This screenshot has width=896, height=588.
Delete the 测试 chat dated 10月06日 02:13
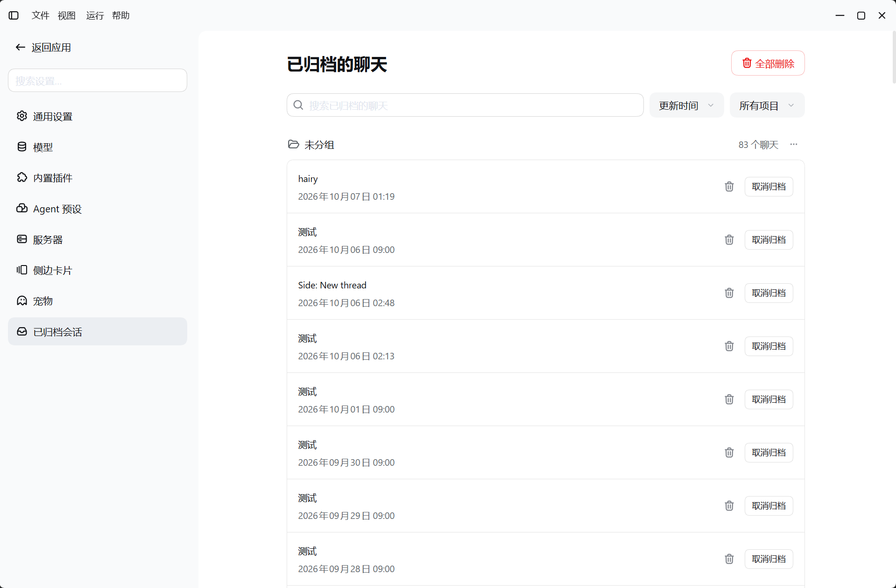pos(729,346)
